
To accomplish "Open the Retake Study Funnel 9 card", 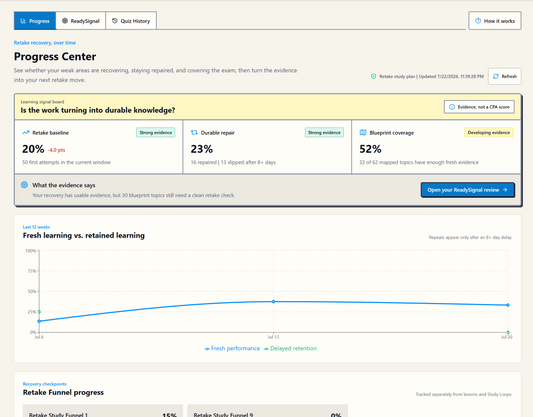I will pos(268,411).
